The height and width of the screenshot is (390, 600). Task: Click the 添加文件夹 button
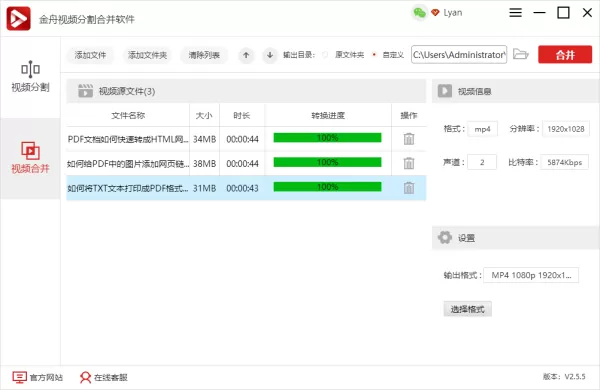(x=147, y=55)
